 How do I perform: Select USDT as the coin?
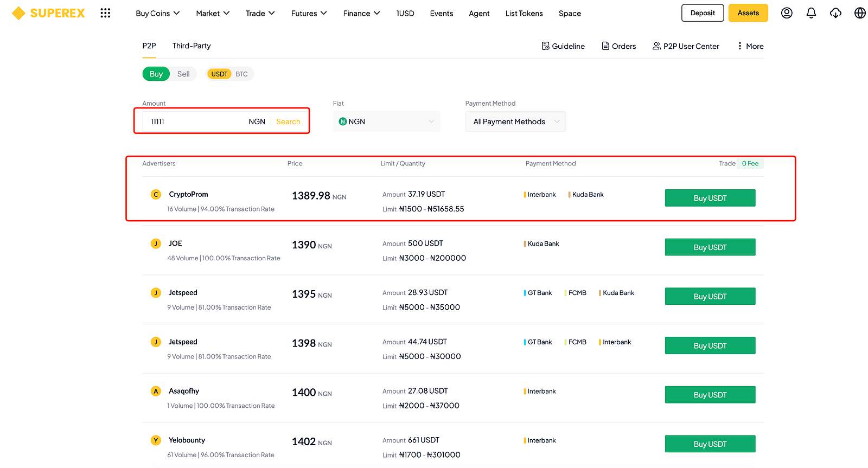coord(219,74)
